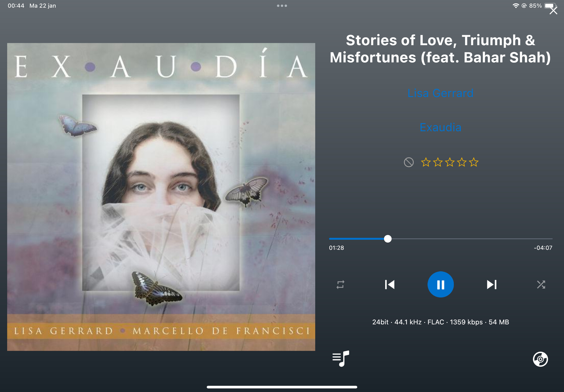Give the song a four-star rating
The height and width of the screenshot is (392, 564).
[x=462, y=162]
